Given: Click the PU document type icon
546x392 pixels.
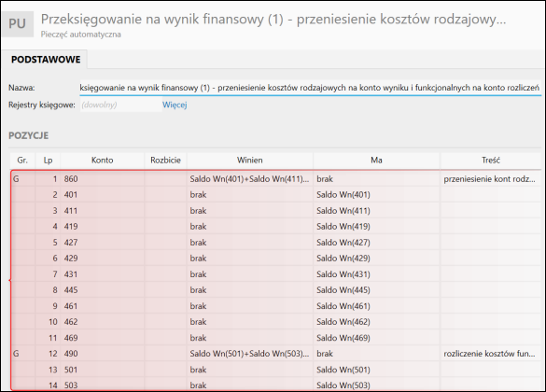Looking at the screenshot, I should pos(18,24).
